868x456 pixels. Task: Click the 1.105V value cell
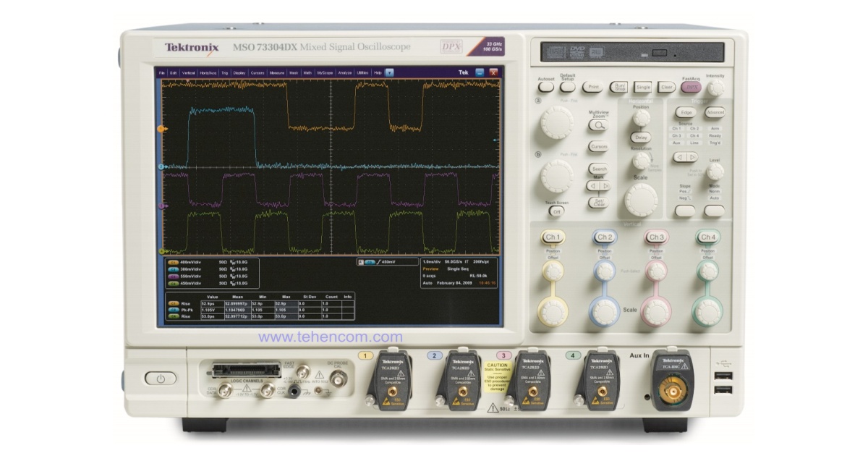(x=213, y=311)
